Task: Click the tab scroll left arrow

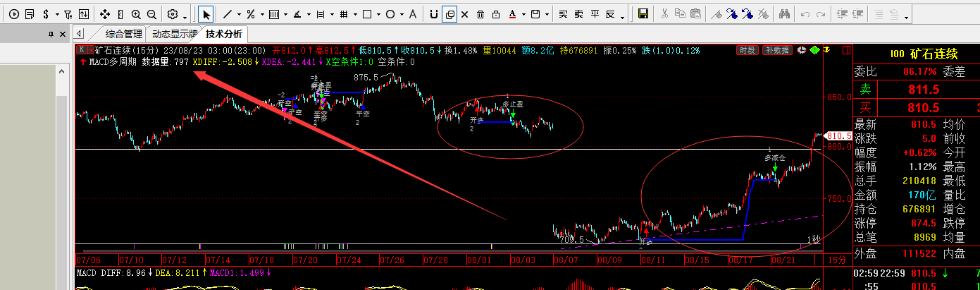Action: [x=79, y=33]
